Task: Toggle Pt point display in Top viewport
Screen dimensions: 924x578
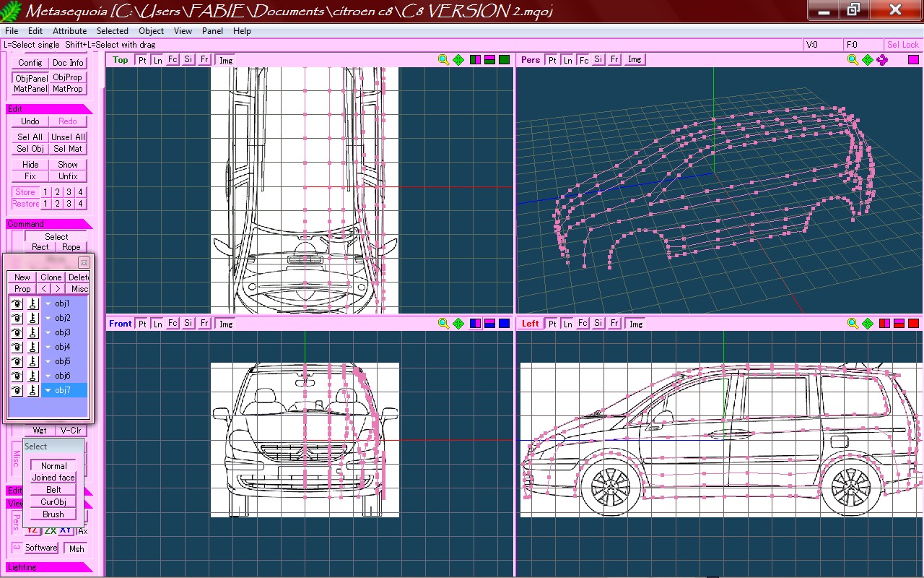Action: (x=142, y=60)
